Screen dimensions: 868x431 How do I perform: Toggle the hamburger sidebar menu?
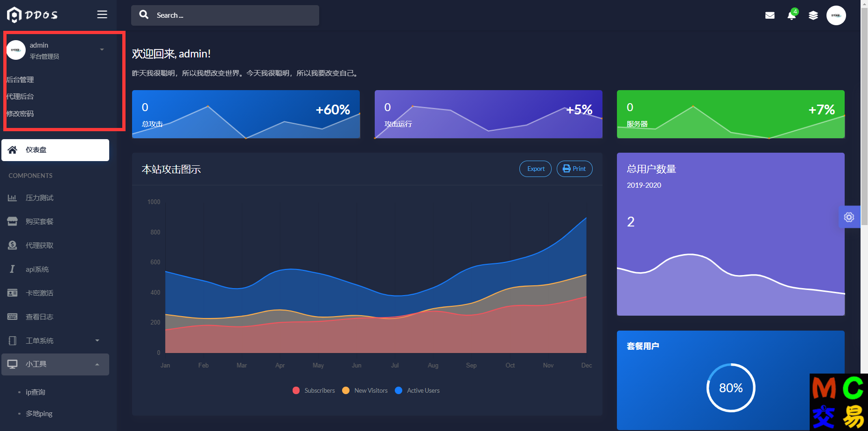(x=102, y=14)
